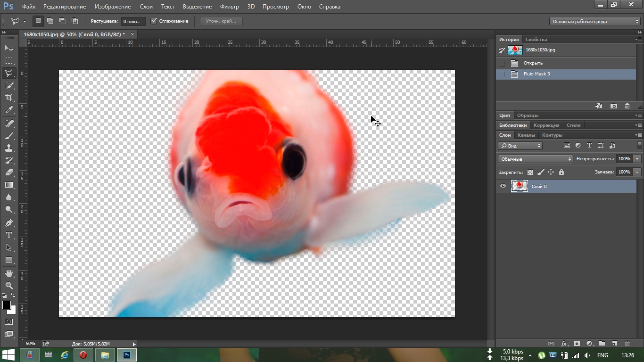This screenshot has width=644, height=362.
Task: Switch to the Каналы tab
Action: coord(526,135)
